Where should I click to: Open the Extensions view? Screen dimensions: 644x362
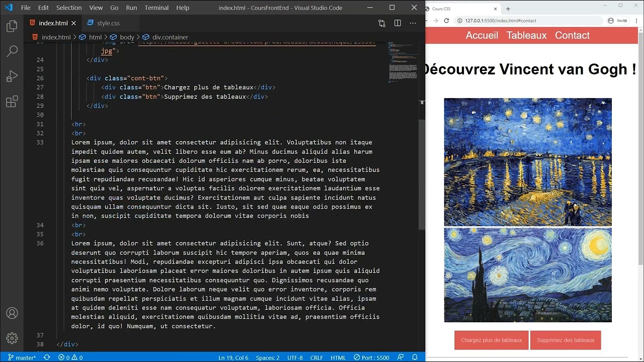click(x=12, y=102)
